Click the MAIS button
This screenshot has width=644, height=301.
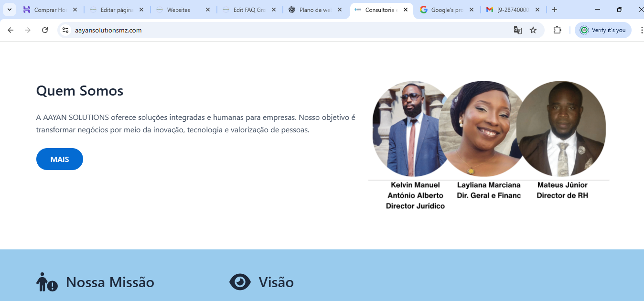60,159
